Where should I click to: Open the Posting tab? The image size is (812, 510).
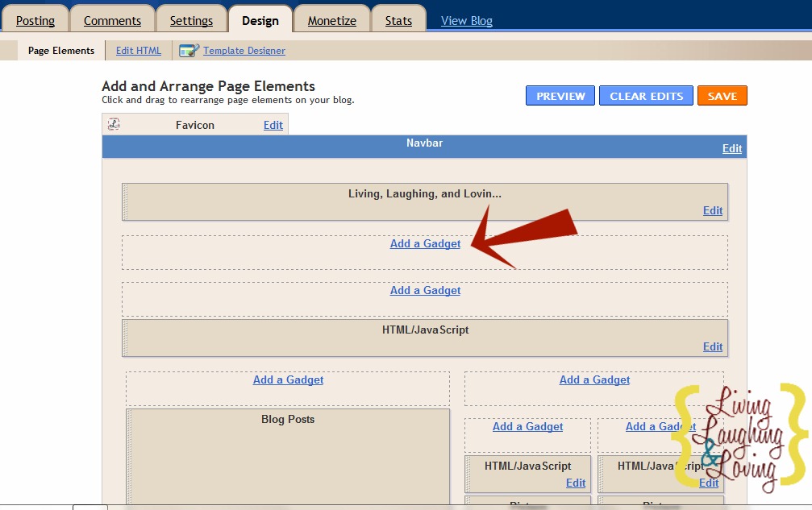click(35, 21)
